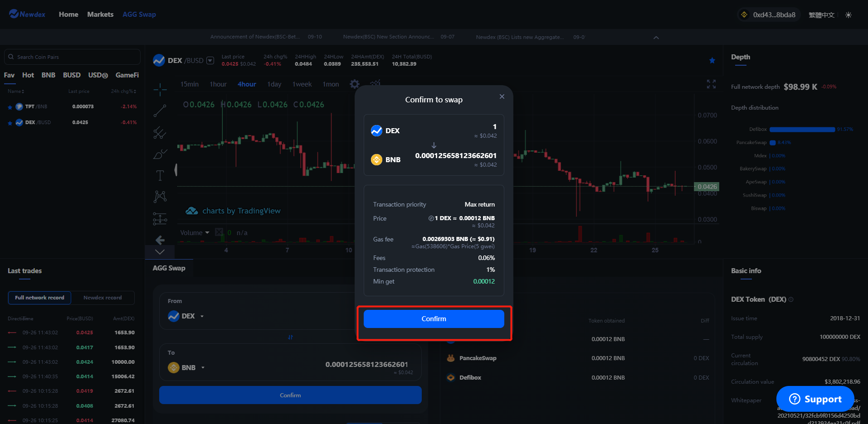Open the DEX/BUSD pair dropdown arrow
This screenshot has width=868, height=424.
coord(210,60)
